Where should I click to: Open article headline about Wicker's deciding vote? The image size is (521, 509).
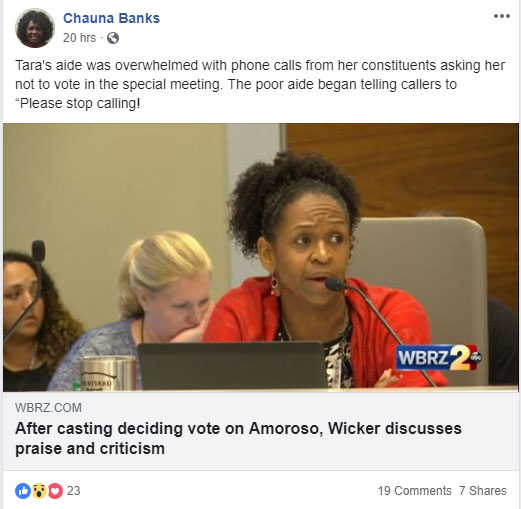click(x=238, y=438)
